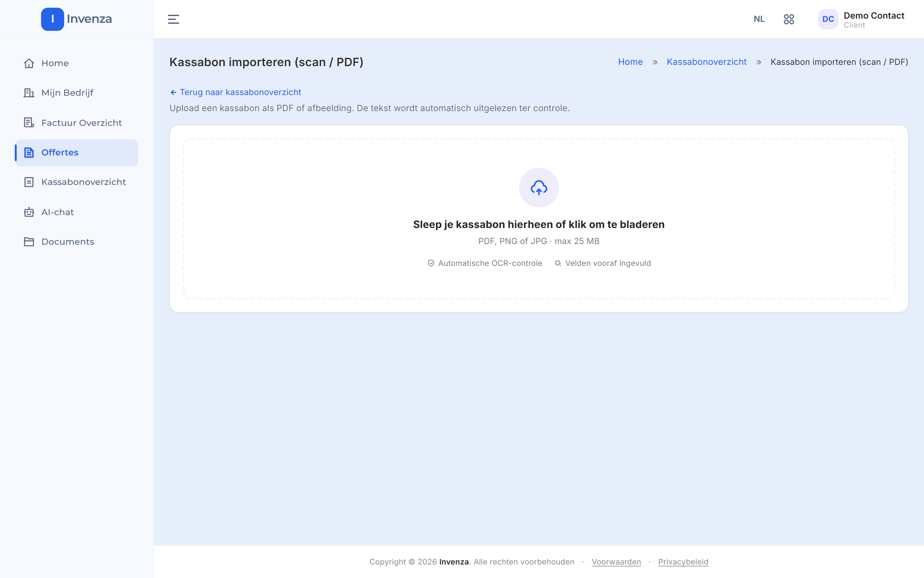This screenshot has height=578, width=924.
Task: Click the shield icon beside OCR-controle
Action: (431, 263)
